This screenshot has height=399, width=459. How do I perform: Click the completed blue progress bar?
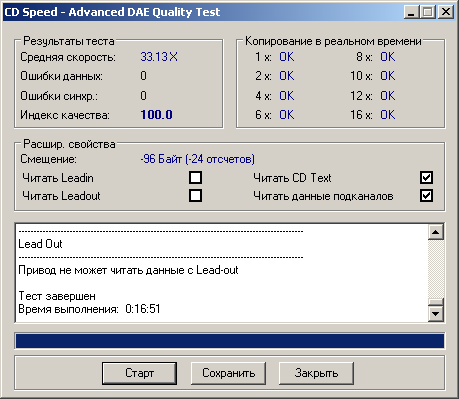[x=230, y=341]
